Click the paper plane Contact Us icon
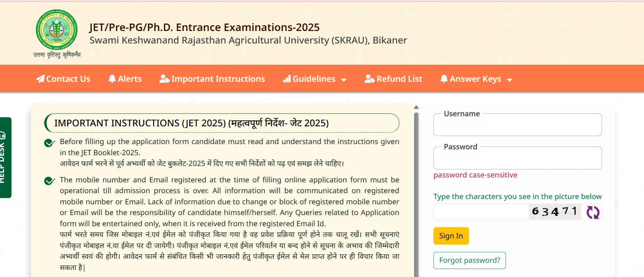644x277 pixels. click(x=40, y=79)
